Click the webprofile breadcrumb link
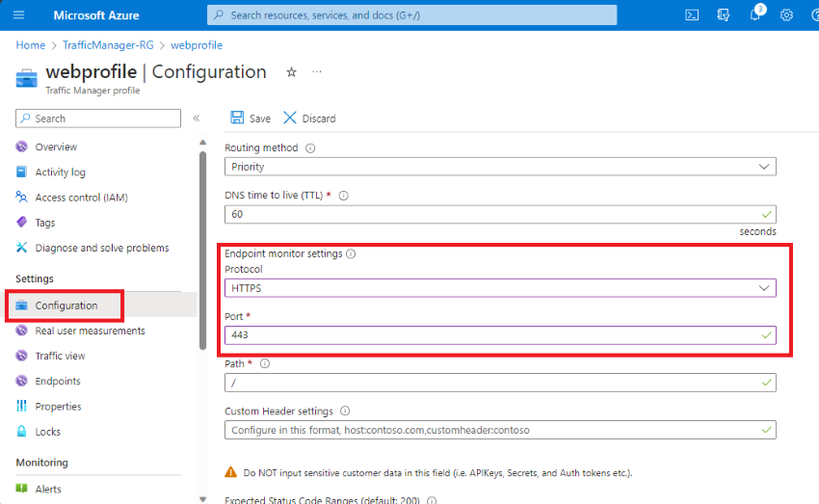Screen dimensions: 819x504 [197, 45]
